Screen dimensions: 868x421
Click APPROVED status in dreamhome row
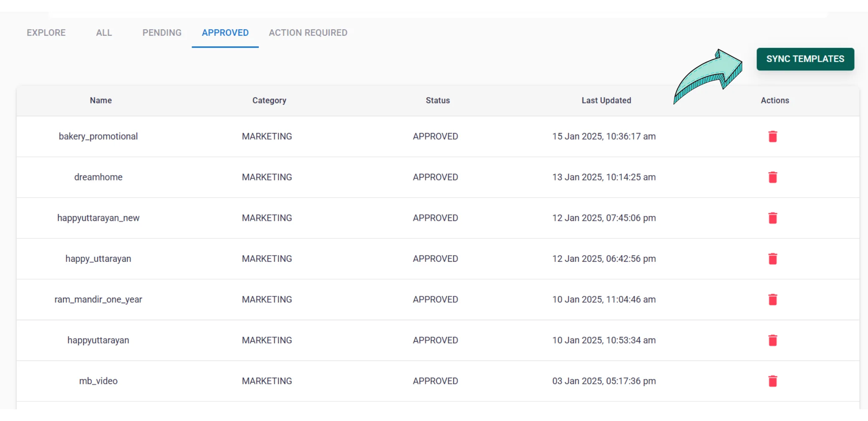tap(436, 177)
